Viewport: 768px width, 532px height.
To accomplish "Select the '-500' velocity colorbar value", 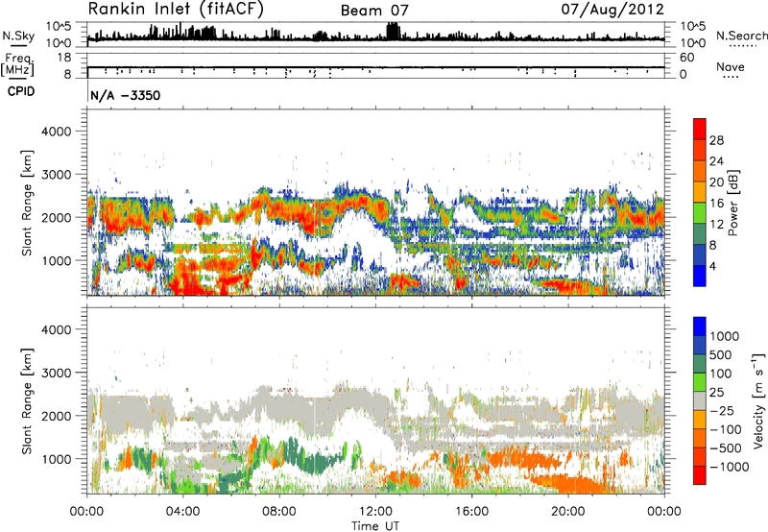I will pos(726,448).
